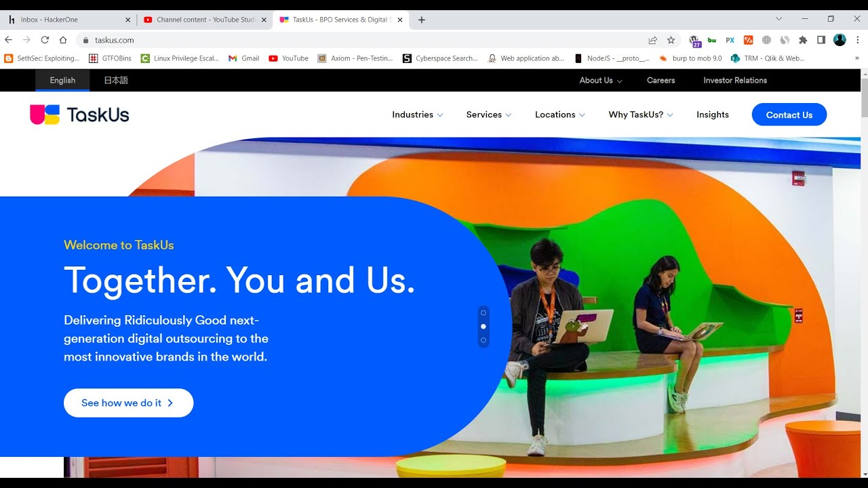
Task: Open the Linux Privilege Escal bookmark
Action: click(x=180, y=58)
